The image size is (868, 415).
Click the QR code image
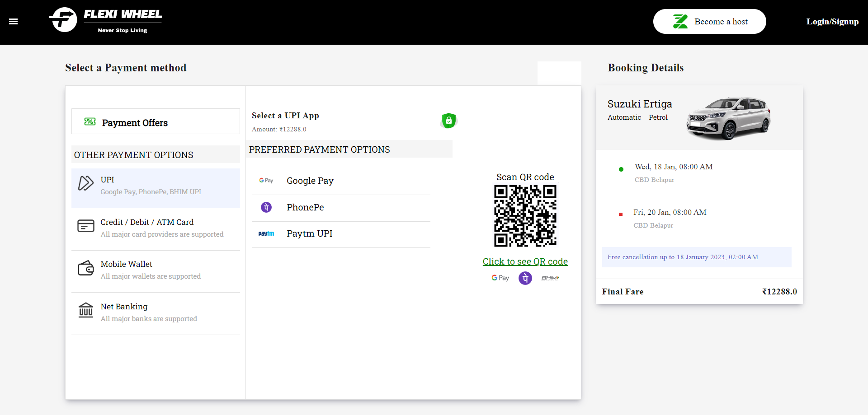click(x=525, y=216)
